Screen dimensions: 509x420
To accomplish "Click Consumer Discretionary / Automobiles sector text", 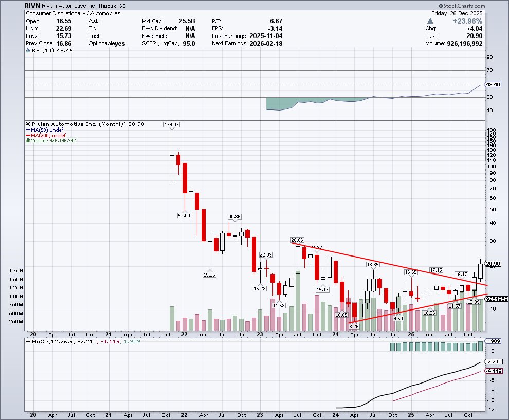I will (73, 14).
